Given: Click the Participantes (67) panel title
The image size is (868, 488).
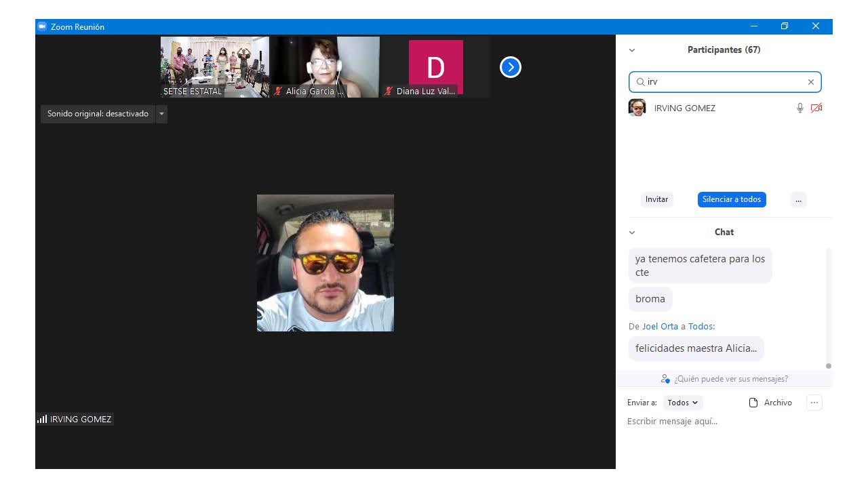Looking at the screenshot, I should 724,50.
